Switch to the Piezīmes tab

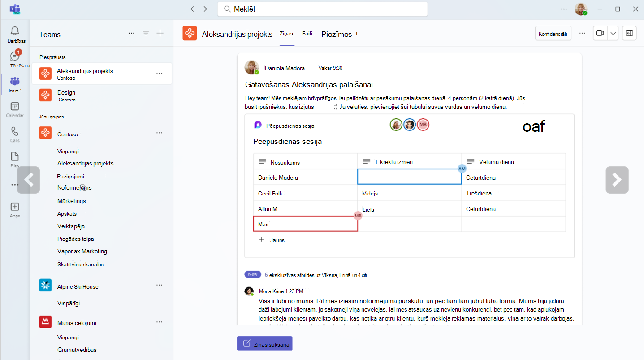[x=337, y=34]
